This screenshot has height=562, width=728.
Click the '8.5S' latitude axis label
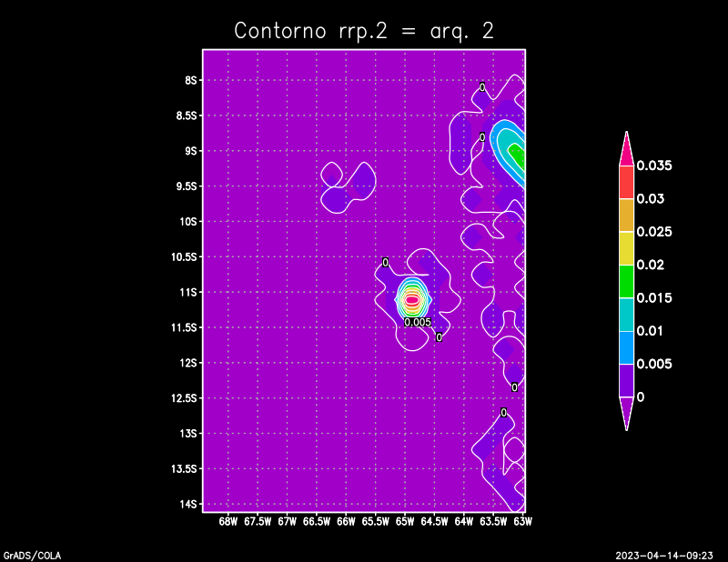coord(187,115)
